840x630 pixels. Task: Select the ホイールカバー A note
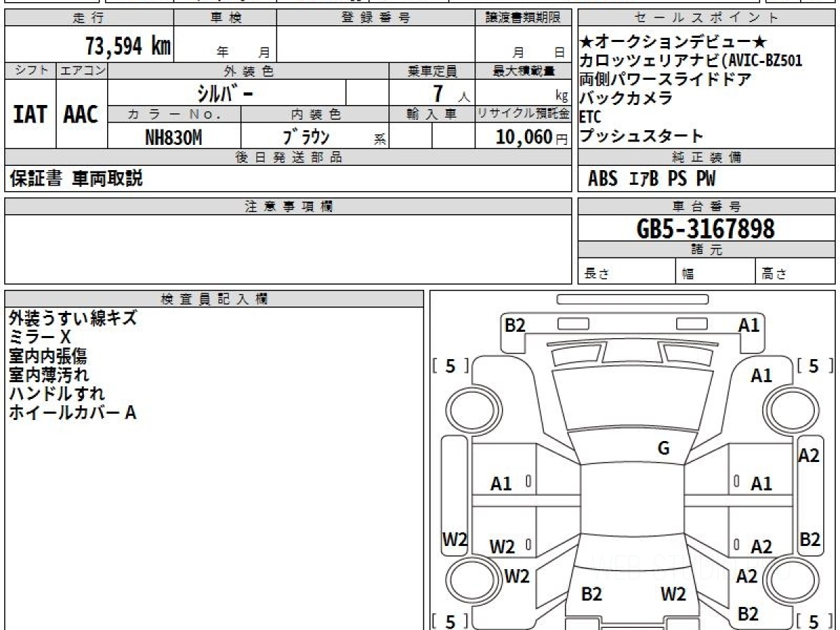click(x=72, y=413)
